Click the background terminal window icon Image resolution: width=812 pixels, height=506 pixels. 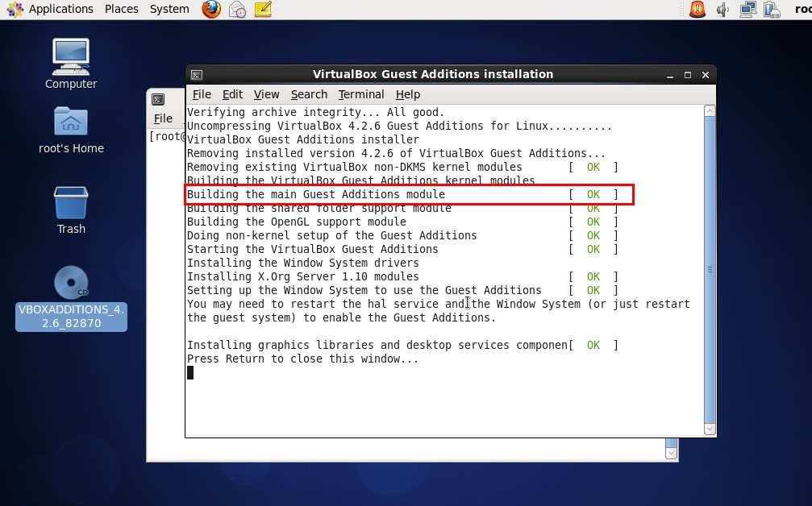[x=158, y=99]
